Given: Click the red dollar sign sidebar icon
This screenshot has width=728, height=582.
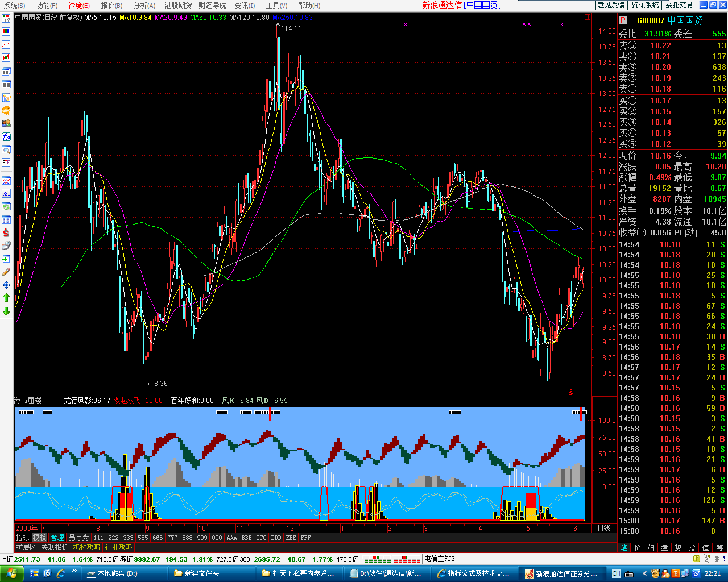Looking at the screenshot, I should coord(6,232).
